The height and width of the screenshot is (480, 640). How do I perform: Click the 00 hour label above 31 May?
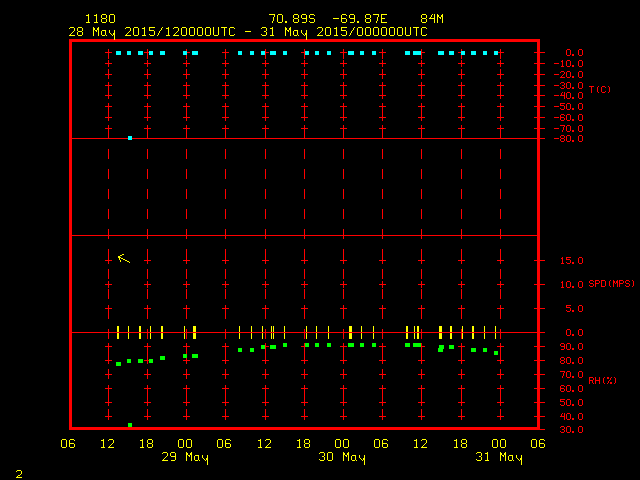pyautogui.click(x=499, y=444)
